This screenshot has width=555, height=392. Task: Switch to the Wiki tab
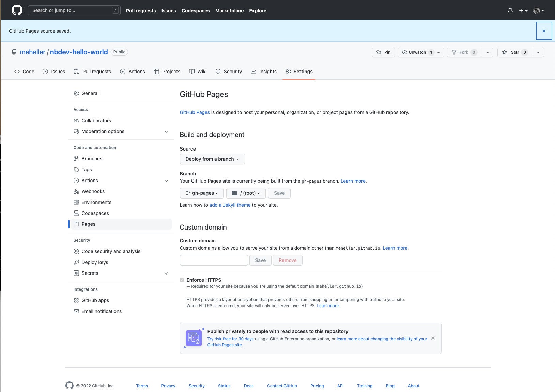(198, 72)
